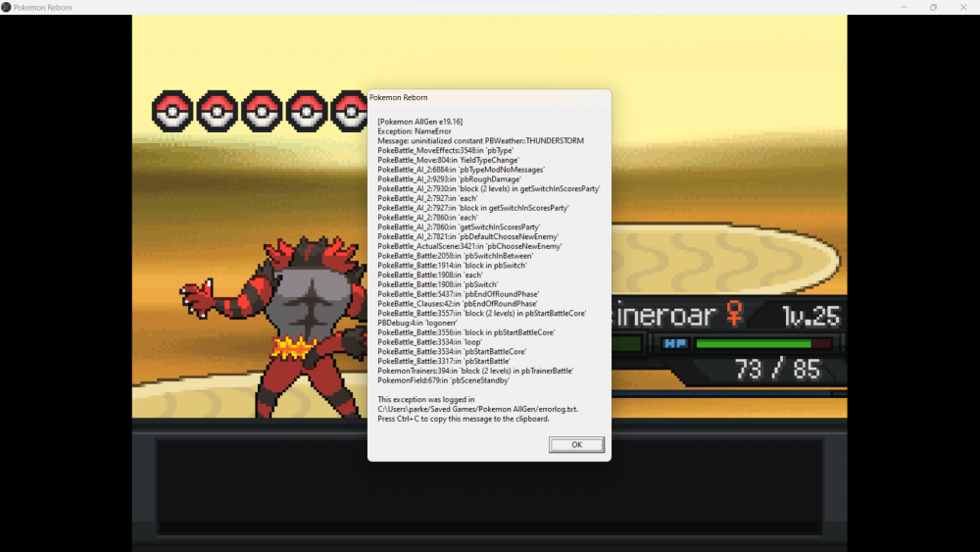The width and height of the screenshot is (980, 552).
Task: Click the PokemonField:679 'pbSceneStandby' line
Action: point(443,380)
